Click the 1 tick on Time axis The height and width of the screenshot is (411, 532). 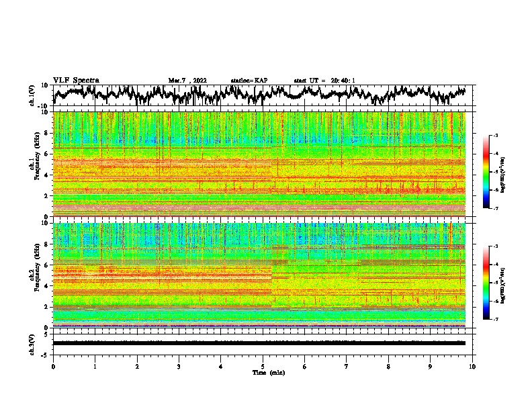(95, 367)
